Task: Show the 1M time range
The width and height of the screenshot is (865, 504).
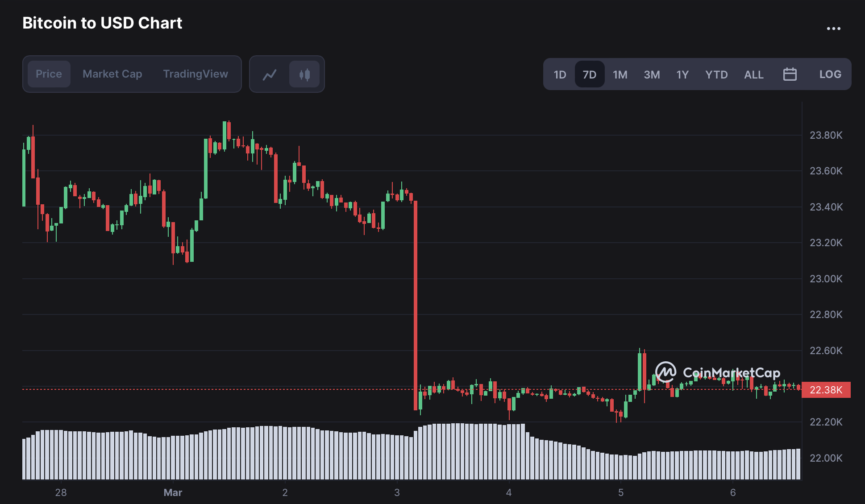Action: coord(620,74)
